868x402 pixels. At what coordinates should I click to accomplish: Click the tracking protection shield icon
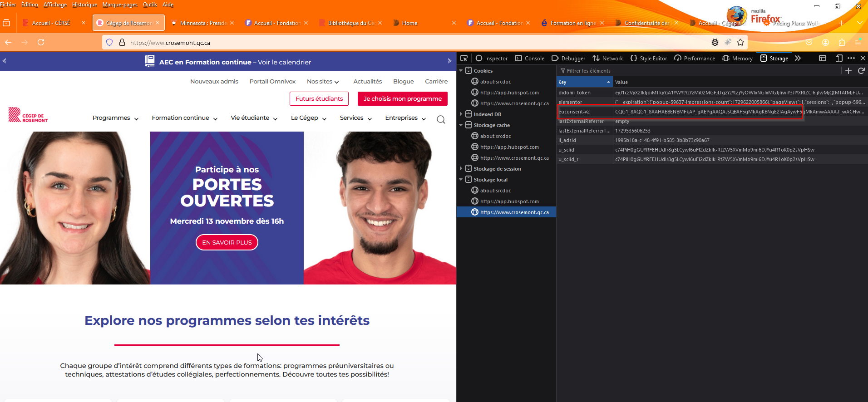point(109,43)
